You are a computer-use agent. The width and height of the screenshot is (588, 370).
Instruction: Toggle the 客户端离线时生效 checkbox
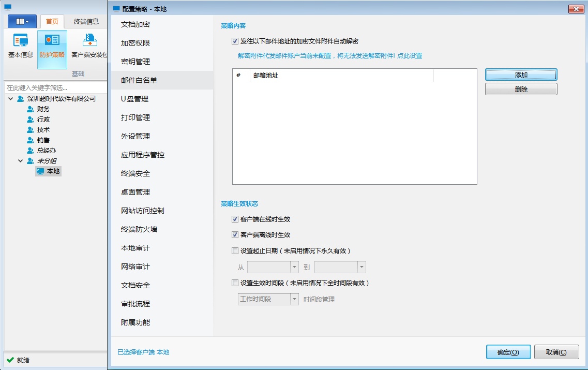pos(235,235)
